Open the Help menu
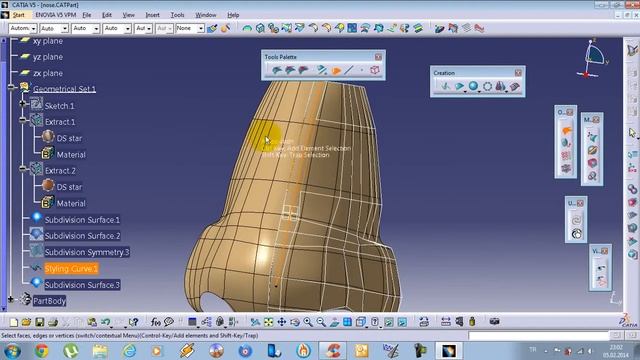The image size is (640, 360). click(233, 15)
